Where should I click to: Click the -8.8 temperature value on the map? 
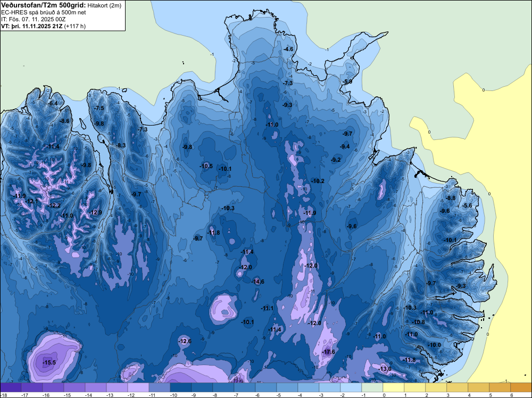pyautogui.click(x=450, y=198)
